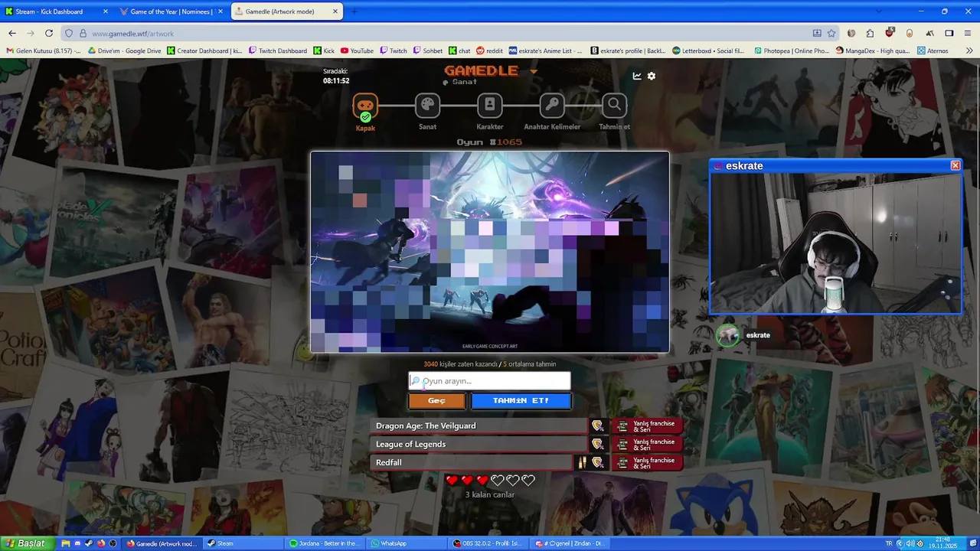Close the Gamedle (Artwork mode) tab
This screenshot has width=980, height=551.
tap(336, 11)
